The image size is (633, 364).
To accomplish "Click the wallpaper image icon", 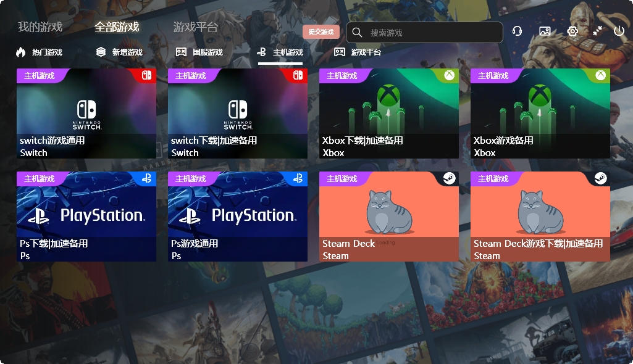I will click(545, 31).
